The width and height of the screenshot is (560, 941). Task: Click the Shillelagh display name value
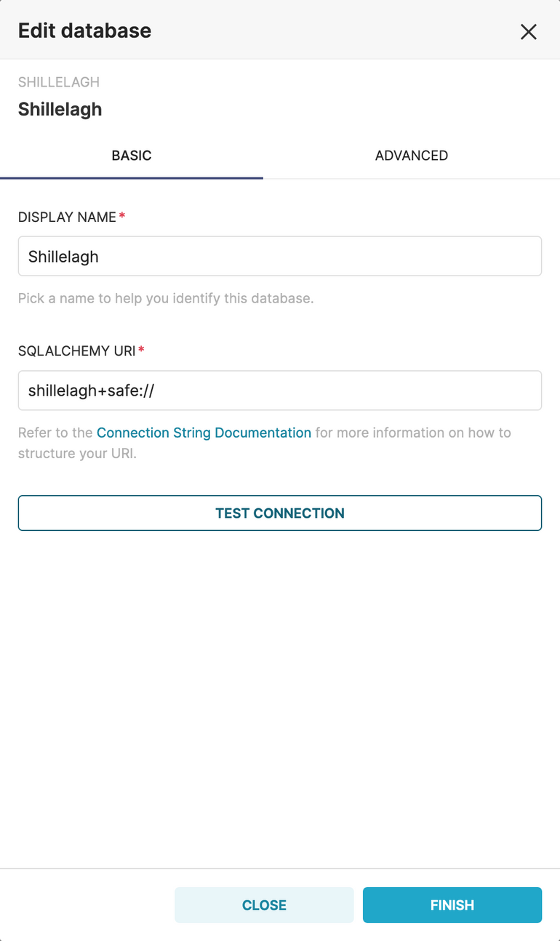[63, 256]
